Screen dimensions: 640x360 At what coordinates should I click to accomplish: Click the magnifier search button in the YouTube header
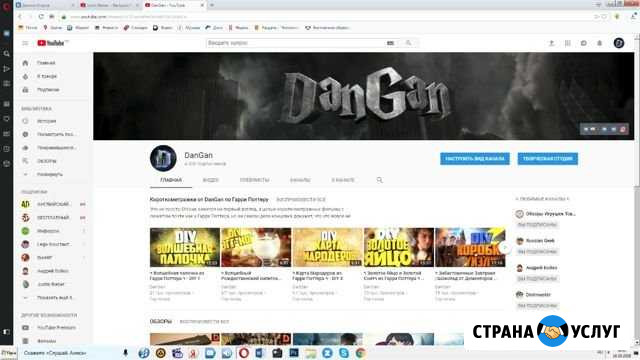pos(408,43)
